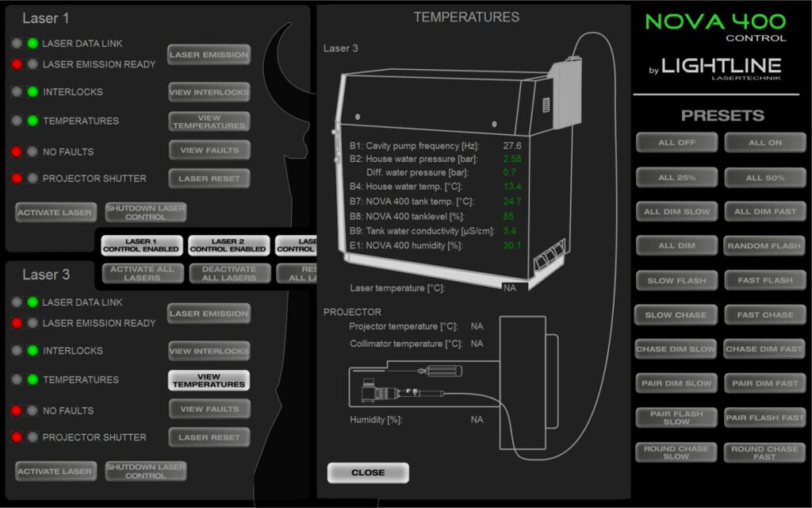Click DEACTIVATE ALL LASERS button
The image size is (812, 508).
coord(229,273)
